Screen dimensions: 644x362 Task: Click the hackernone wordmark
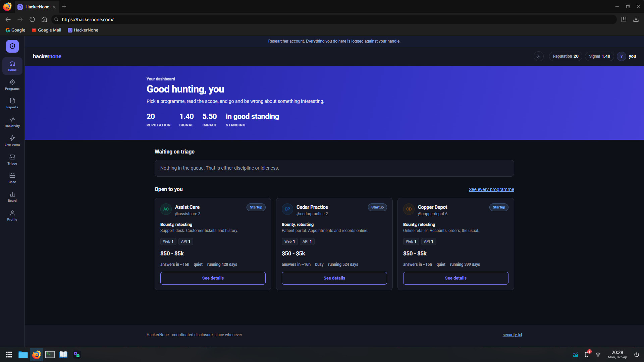tap(47, 56)
